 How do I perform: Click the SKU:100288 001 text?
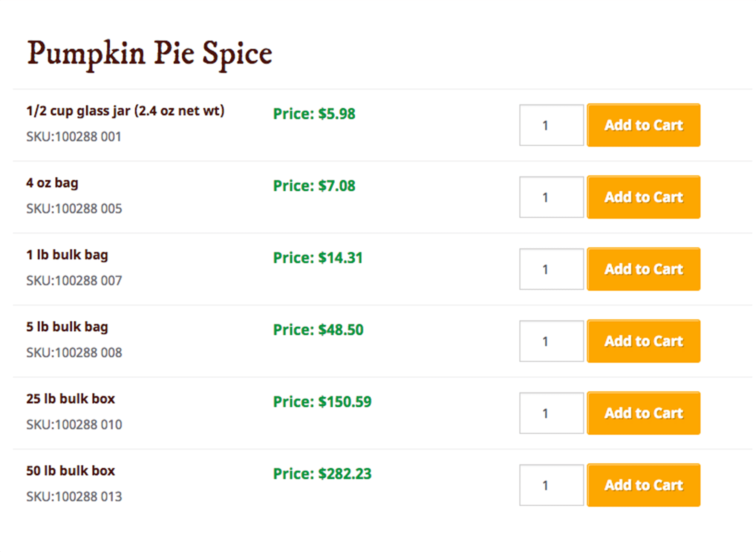click(x=74, y=137)
